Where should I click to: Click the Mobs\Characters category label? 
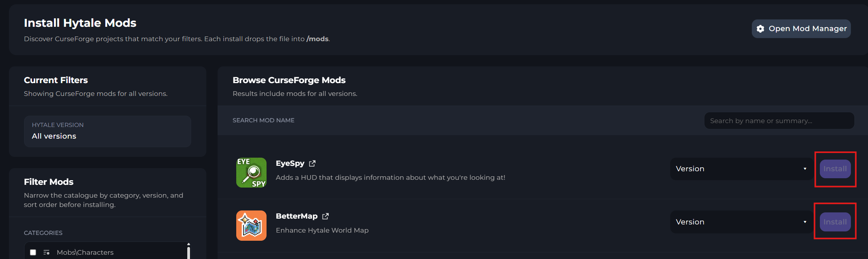[x=85, y=252]
